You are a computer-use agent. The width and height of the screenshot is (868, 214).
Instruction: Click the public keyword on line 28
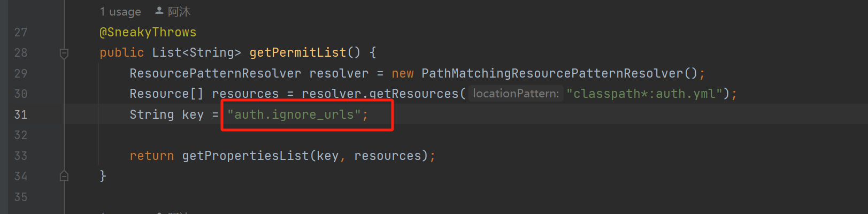pyautogui.click(x=122, y=52)
